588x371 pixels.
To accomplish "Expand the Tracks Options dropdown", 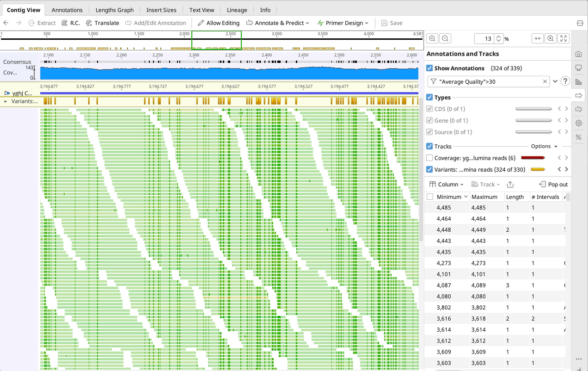I will (544, 147).
